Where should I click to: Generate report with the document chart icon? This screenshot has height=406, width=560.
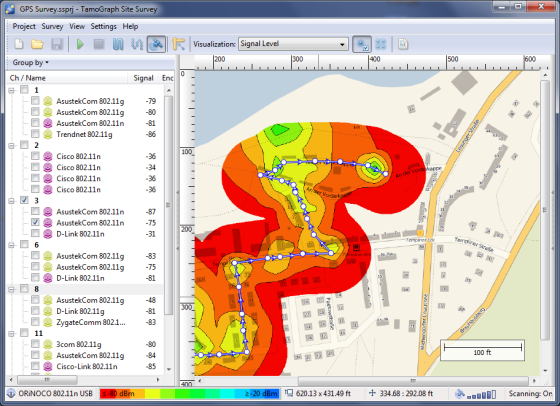point(403,44)
